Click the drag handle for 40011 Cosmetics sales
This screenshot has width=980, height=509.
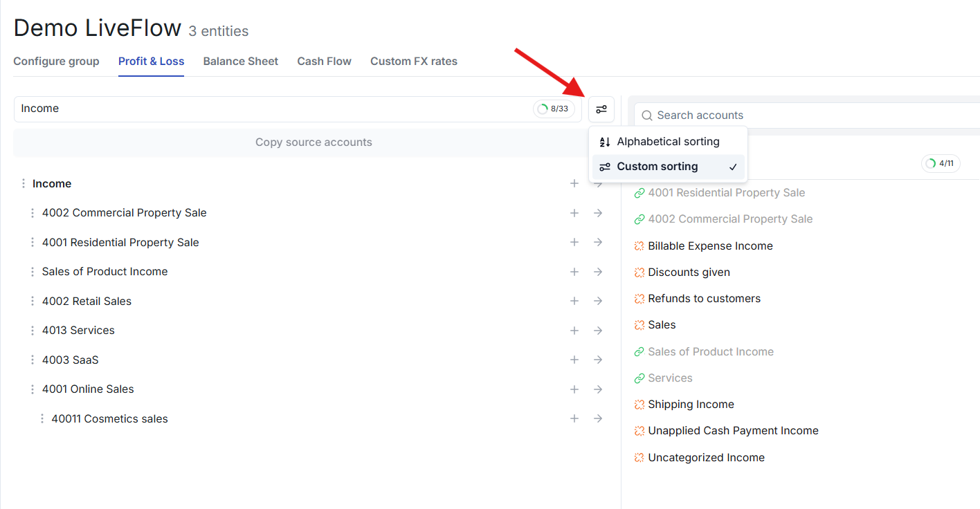coord(42,419)
